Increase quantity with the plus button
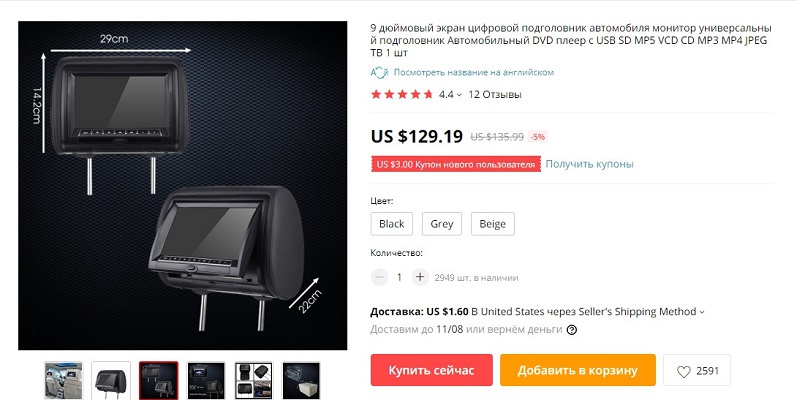 [x=420, y=278]
